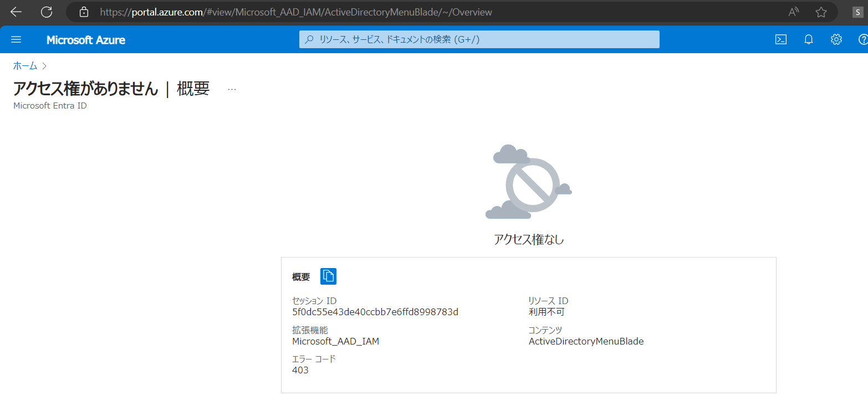Open portal settings gear

pos(836,39)
